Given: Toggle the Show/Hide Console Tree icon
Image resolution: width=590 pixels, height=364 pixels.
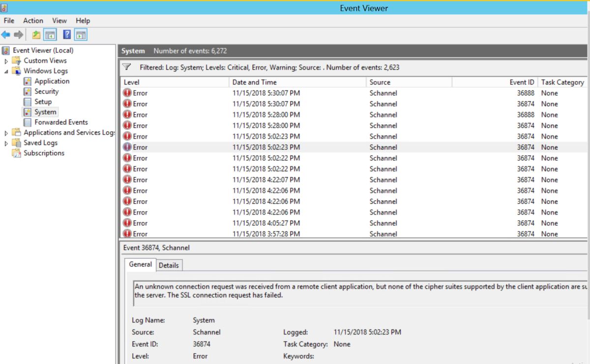Looking at the screenshot, I should coord(50,35).
